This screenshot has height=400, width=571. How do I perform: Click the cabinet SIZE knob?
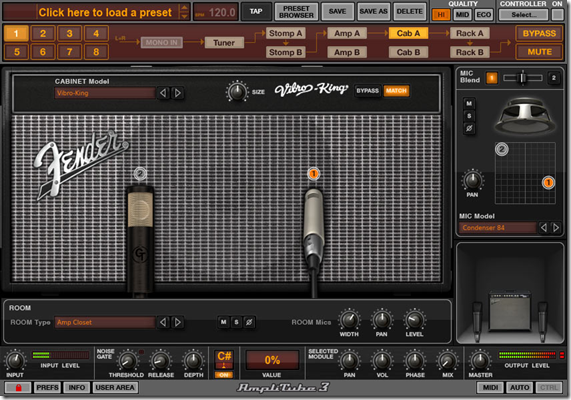(237, 91)
